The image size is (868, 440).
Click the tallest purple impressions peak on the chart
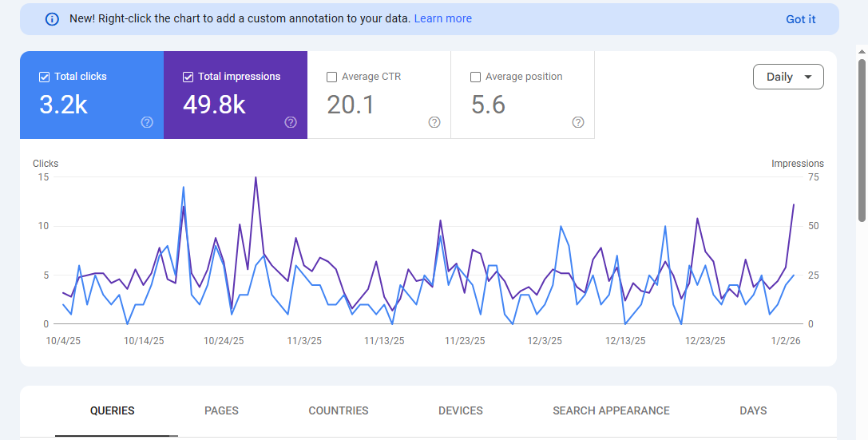pyautogui.click(x=256, y=178)
